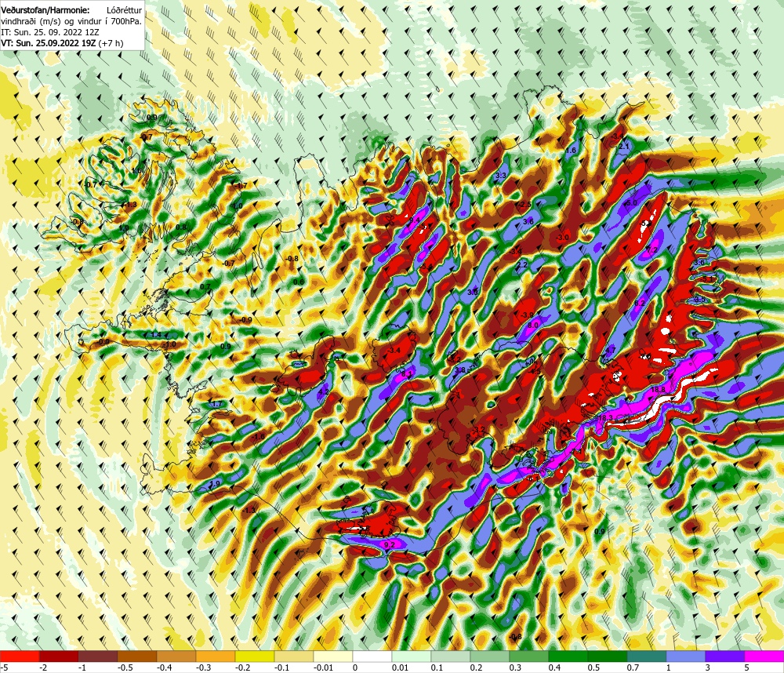Viewport: 784px width, 673px height.
Task: Click the map value "18.3"
Action: [x=605, y=417]
